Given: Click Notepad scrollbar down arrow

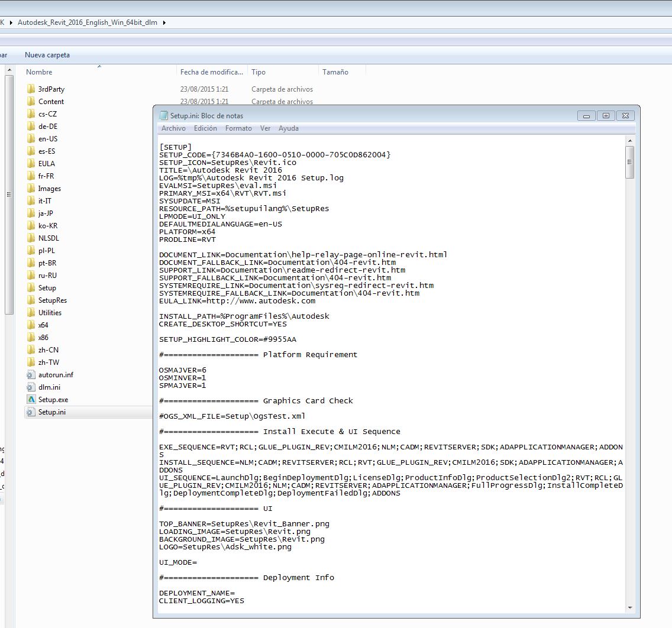Looking at the screenshot, I should tap(629, 607).
